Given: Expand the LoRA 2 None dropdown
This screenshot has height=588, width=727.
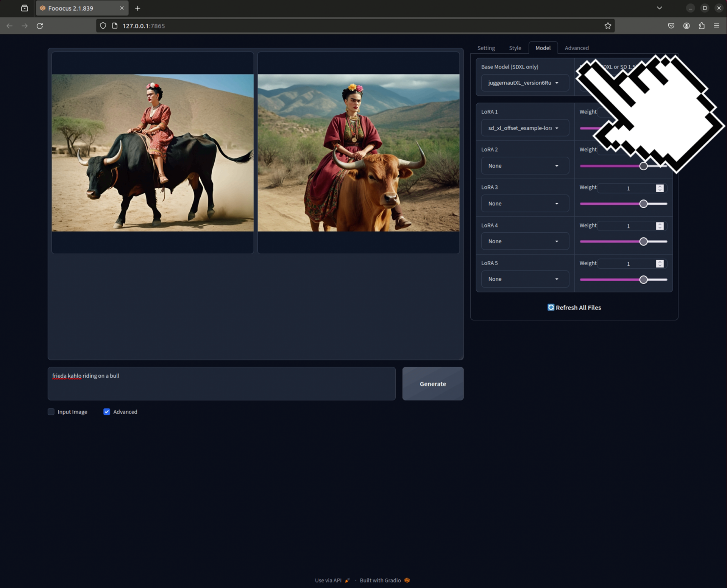Looking at the screenshot, I should click(x=525, y=166).
